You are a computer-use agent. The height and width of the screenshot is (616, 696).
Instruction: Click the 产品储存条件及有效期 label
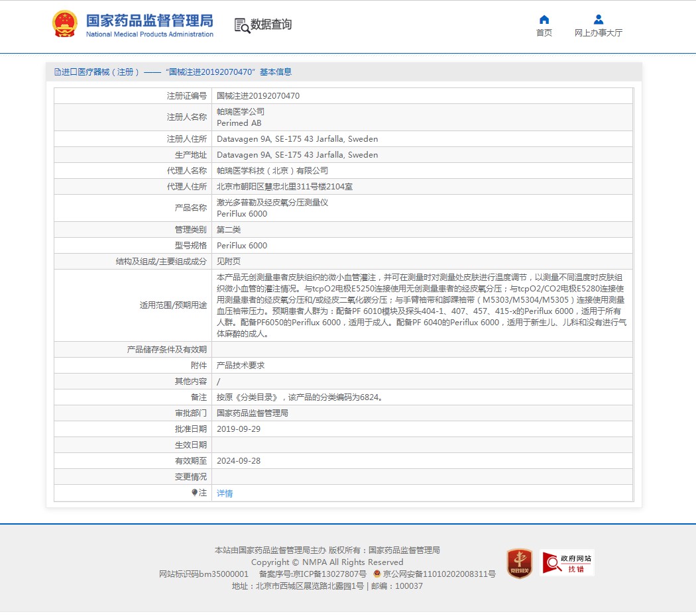click(x=167, y=350)
